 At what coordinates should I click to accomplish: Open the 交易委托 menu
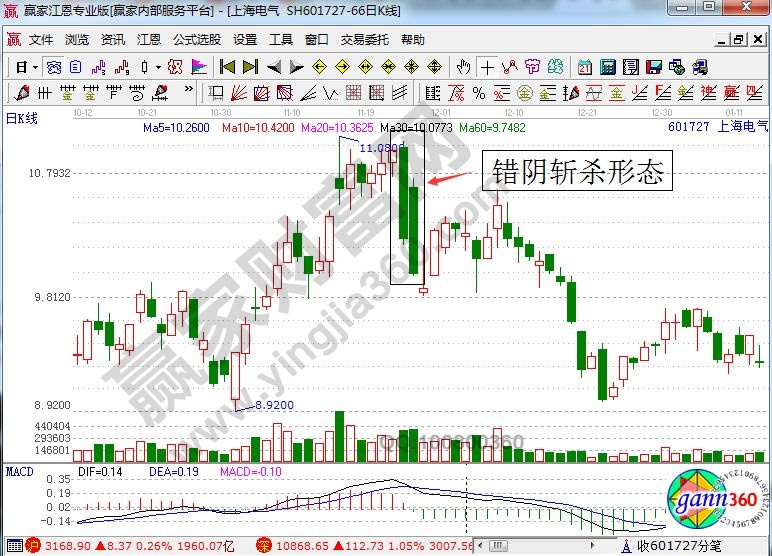tap(364, 40)
